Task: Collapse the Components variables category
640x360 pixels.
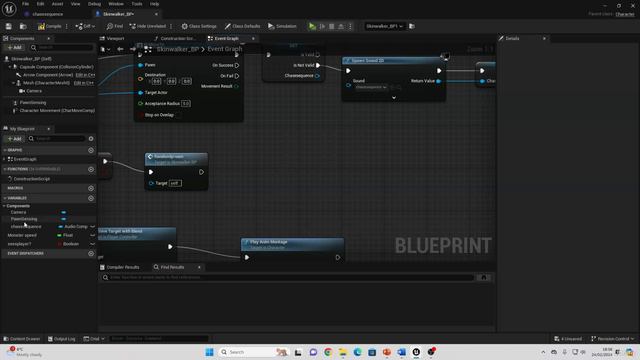Action: [x=4, y=206]
